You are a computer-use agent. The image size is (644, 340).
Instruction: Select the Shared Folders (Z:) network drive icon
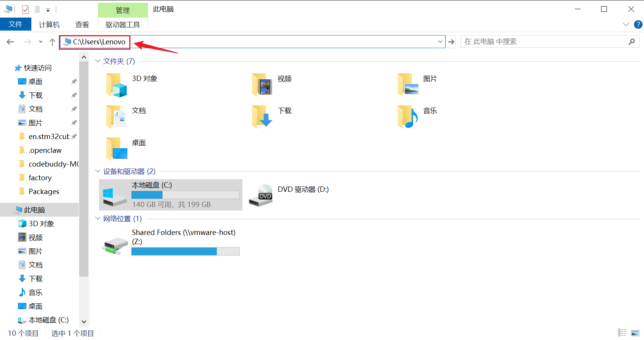click(115, 246)
